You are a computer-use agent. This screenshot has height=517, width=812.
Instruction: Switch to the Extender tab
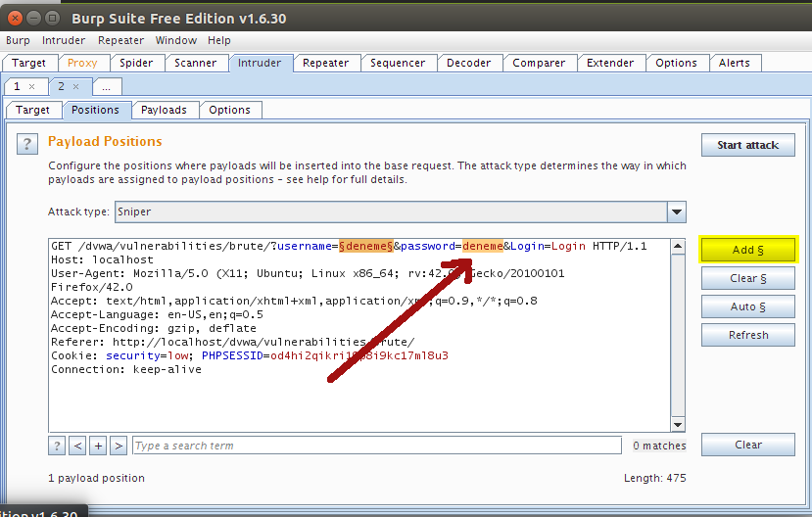[x=610, y=63]
